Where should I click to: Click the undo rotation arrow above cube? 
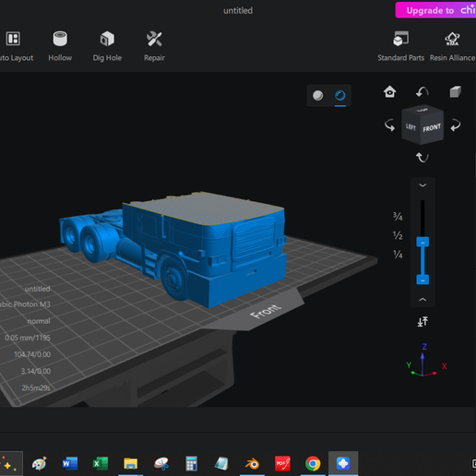[x=422, y=91]
